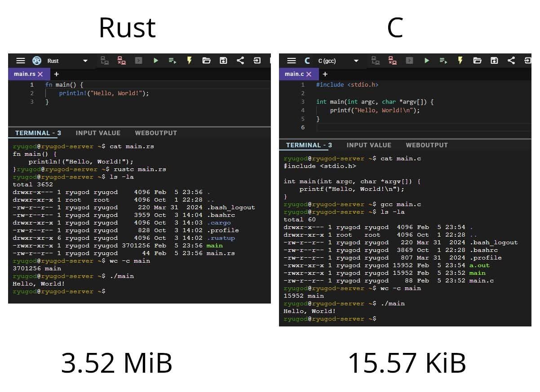Click the share icon in the Rust toolbar
This screenshot has height=392, width=540.
coord(240,61)
